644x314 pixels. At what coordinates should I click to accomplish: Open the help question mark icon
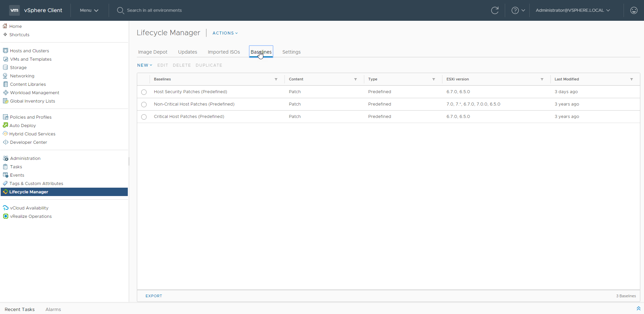[x=515, y=10]
